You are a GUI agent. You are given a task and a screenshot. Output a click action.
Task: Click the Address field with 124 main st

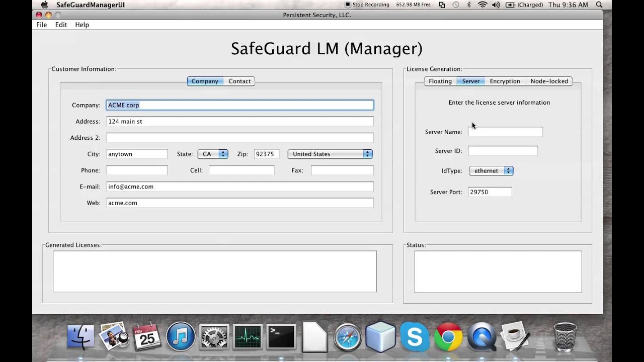pyautogui.click(x=240, y=121)
